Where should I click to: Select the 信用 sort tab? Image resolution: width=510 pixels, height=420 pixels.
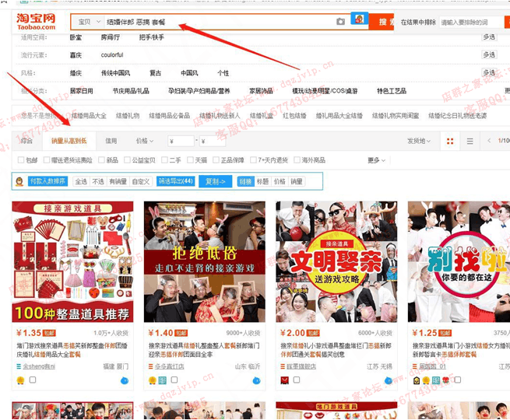[111, 141]
